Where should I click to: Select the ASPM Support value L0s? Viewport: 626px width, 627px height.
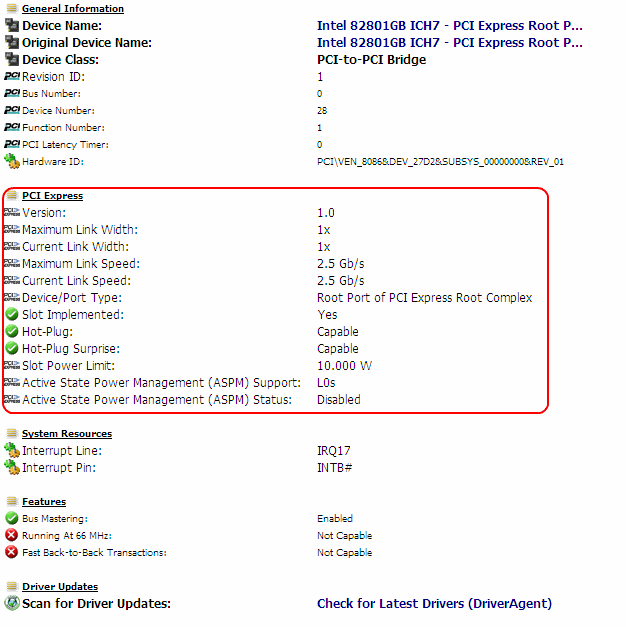(326, 383)
